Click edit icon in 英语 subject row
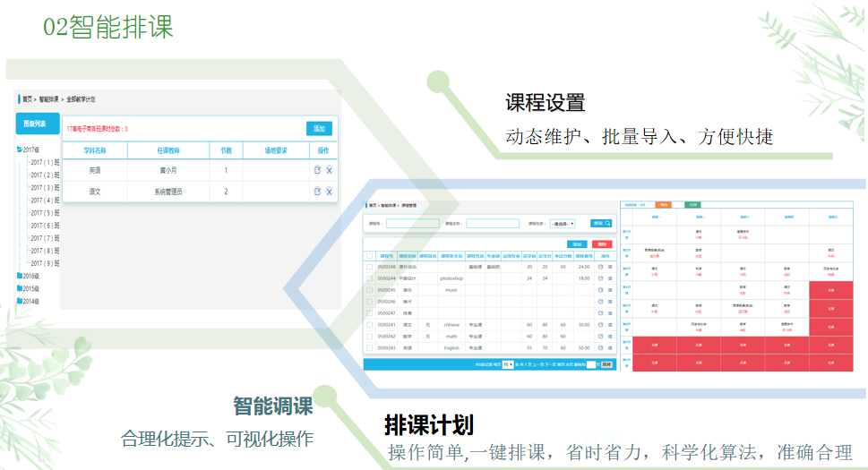This screenshot has height=470, width=868. pyautogui.click(x=317, y=170)
